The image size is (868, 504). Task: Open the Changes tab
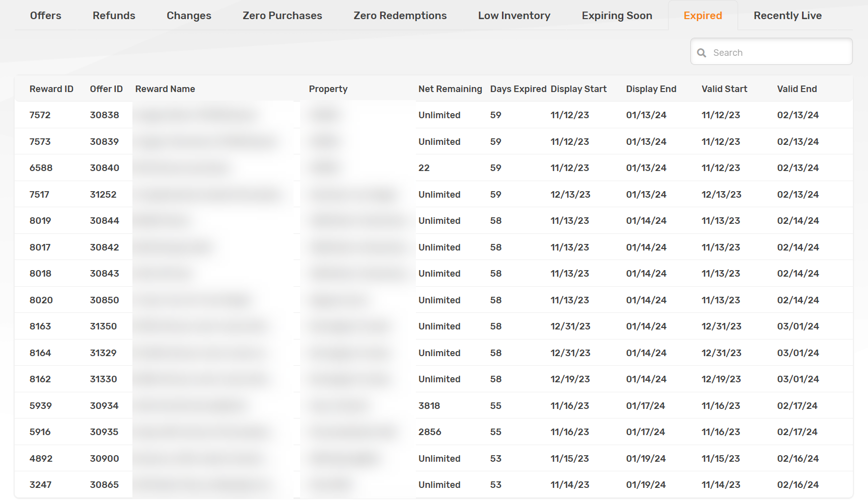(189, 16)
